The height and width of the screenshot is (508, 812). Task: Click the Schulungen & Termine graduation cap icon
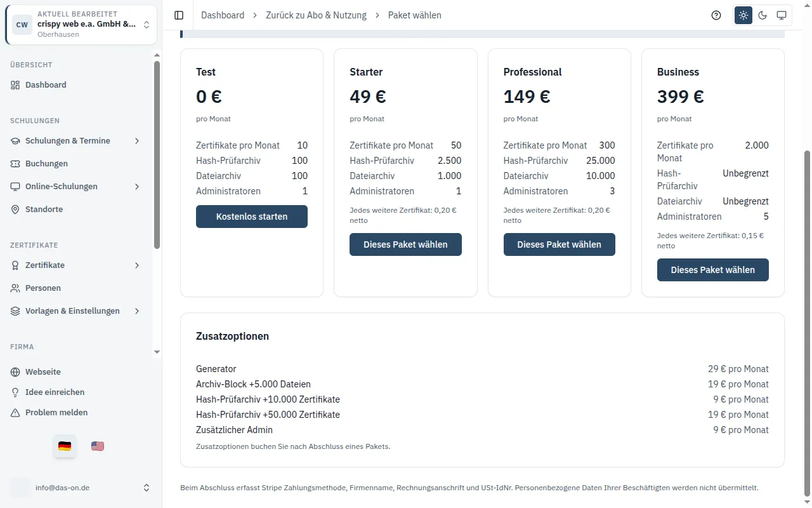coord(15,141)
